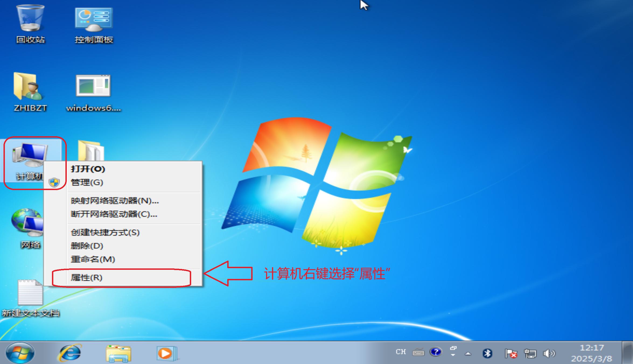The width and height of the screenshot is (633, 364).
Task: Open the Recycle Bin (回收站) desktop icon
Action: point(30,24)
